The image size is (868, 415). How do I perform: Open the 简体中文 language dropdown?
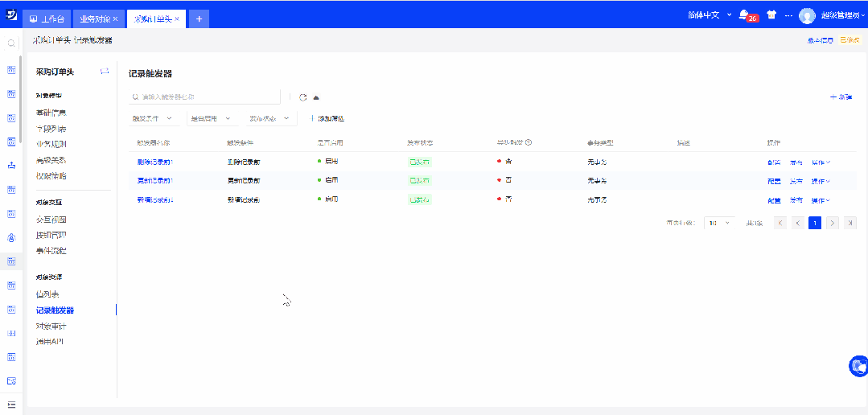710,14
